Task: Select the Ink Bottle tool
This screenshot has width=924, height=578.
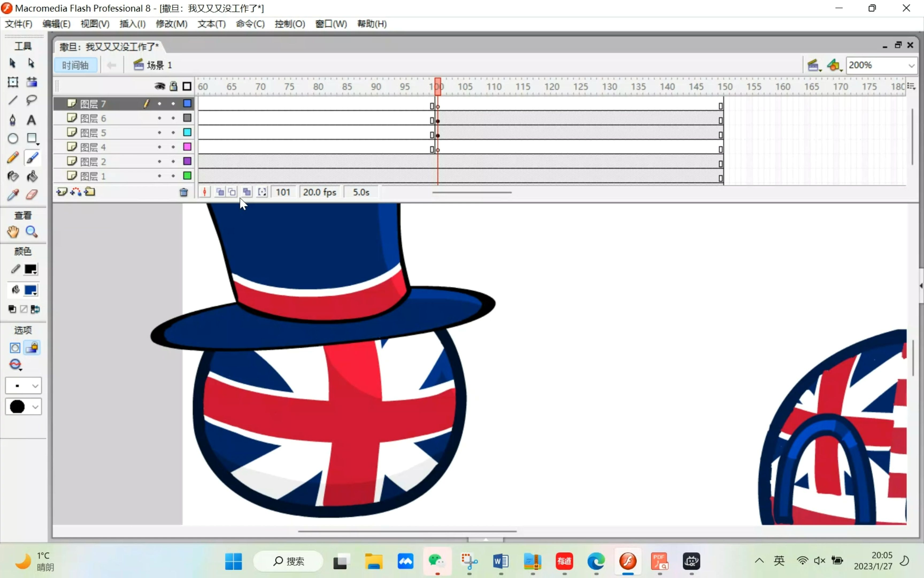Action: click(x=13, y=176)
